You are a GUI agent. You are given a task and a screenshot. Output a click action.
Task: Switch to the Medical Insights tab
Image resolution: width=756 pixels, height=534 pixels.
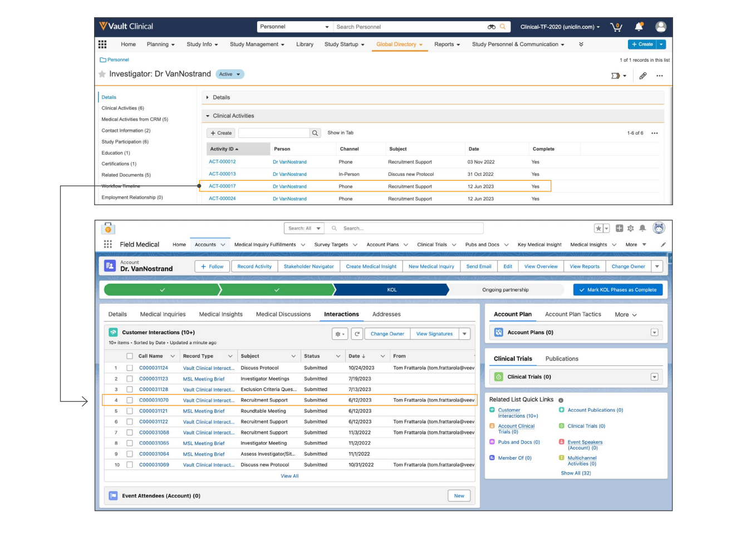220,314
